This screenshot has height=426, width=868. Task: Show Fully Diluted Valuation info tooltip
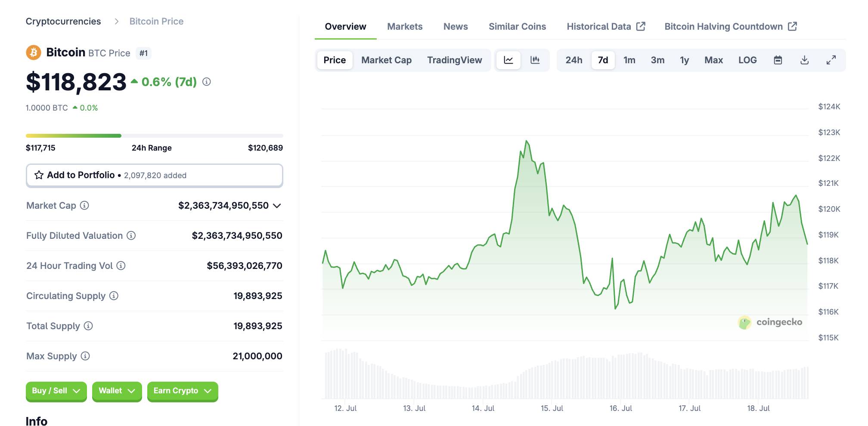(131, 235)
